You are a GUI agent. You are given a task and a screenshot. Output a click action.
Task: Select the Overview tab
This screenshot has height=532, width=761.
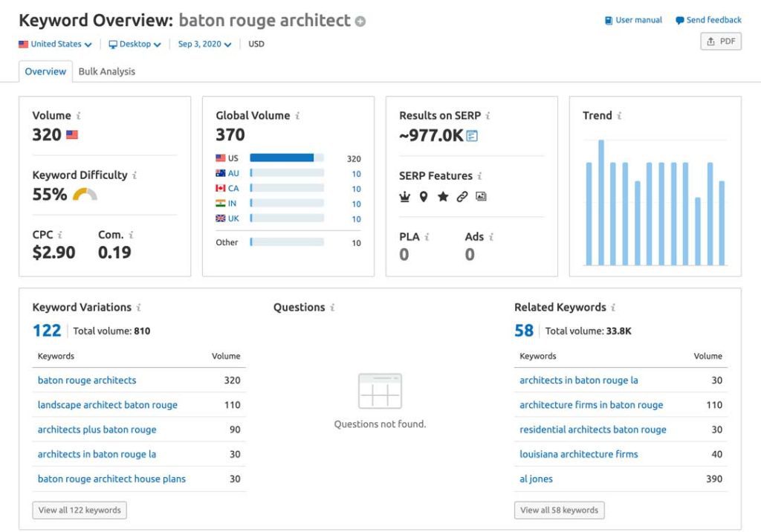(x=45, y=71)
